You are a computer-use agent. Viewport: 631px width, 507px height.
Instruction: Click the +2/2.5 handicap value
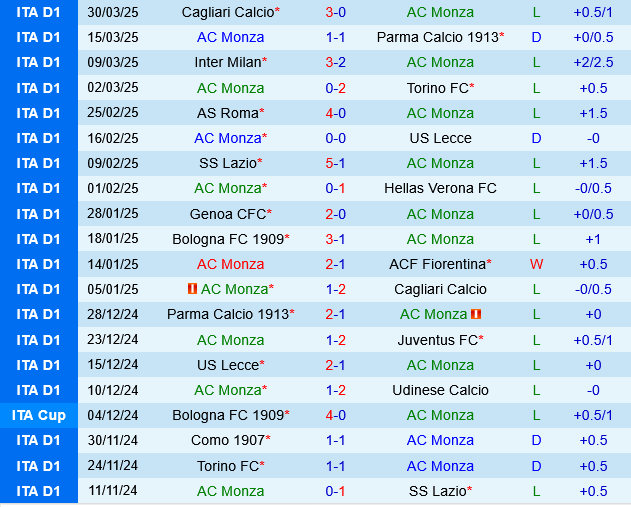593,62
